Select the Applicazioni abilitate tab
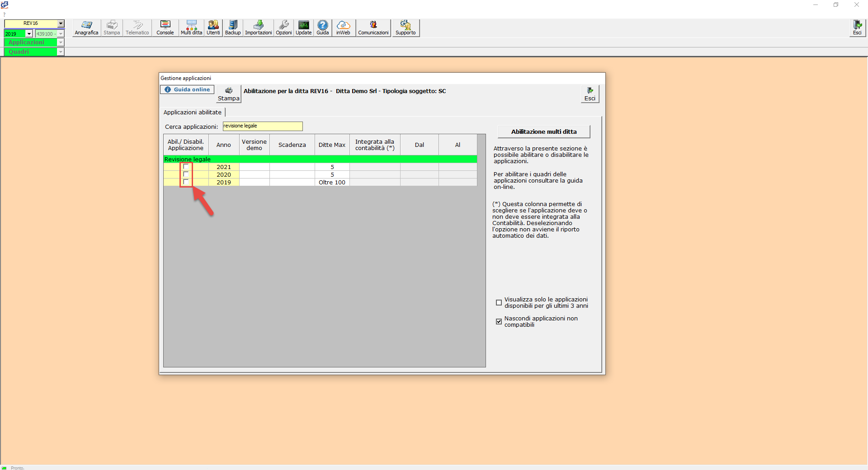868x470 pixels. tap(193, 112)
